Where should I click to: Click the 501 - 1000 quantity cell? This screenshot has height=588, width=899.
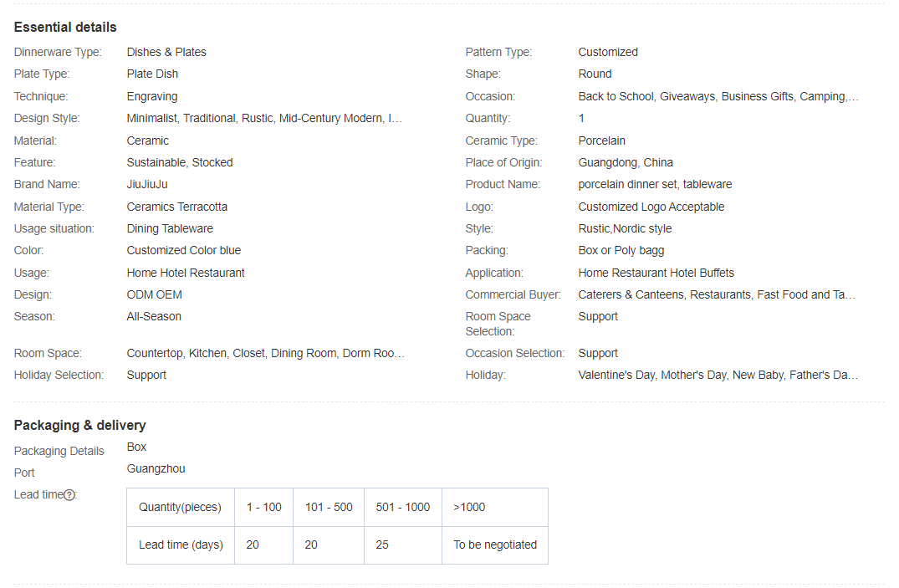tap(403, 507)
